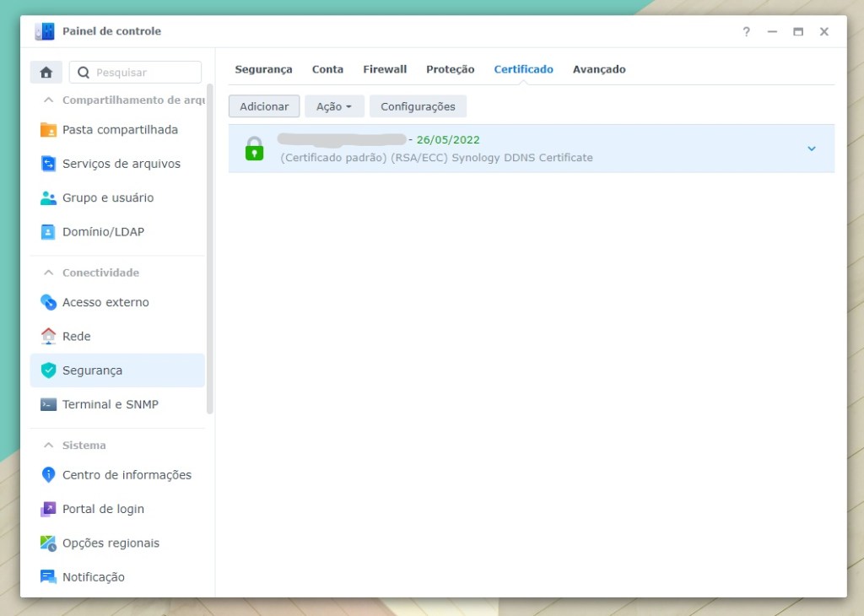Click the green certificate lock icon

[x=254, y=149]
